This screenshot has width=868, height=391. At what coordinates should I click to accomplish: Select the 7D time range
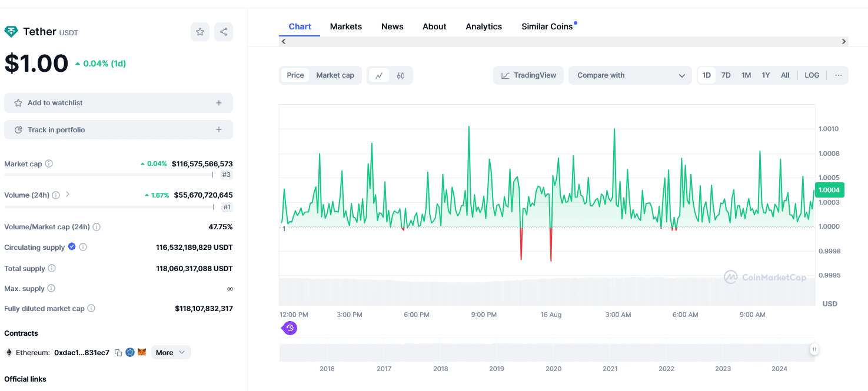coord(726,75)
